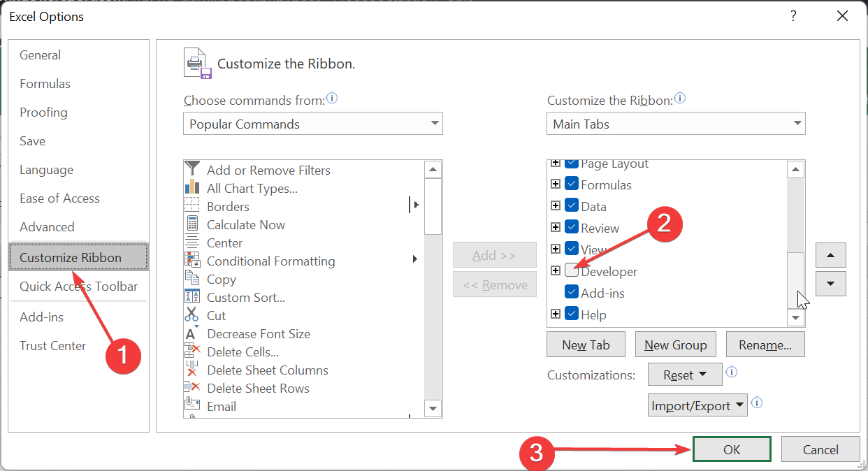The height and width of the screenshot is (471, 868).
Task: Open the Choose commands from dropdown
Action: [x=313, y=124]
